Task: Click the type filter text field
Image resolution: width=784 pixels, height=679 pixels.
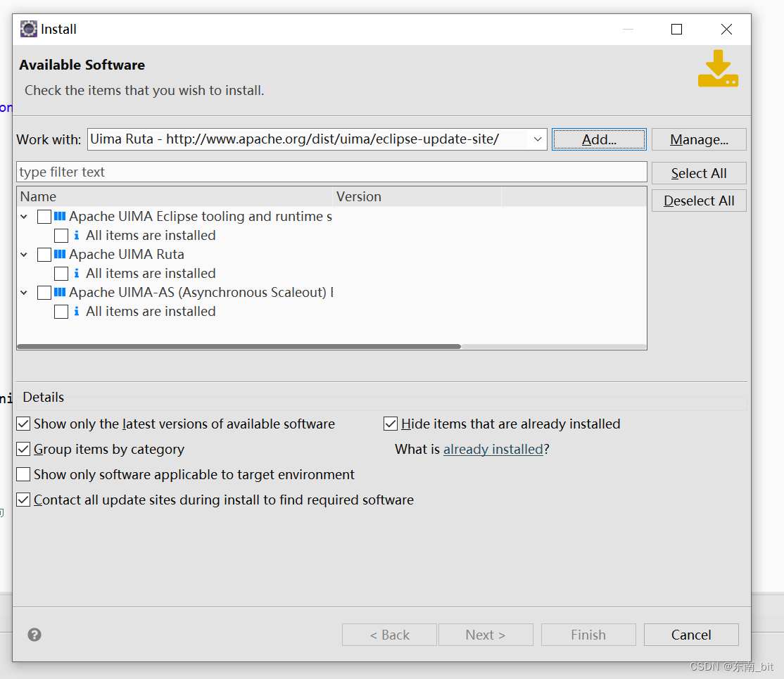Action: (331, 172)
